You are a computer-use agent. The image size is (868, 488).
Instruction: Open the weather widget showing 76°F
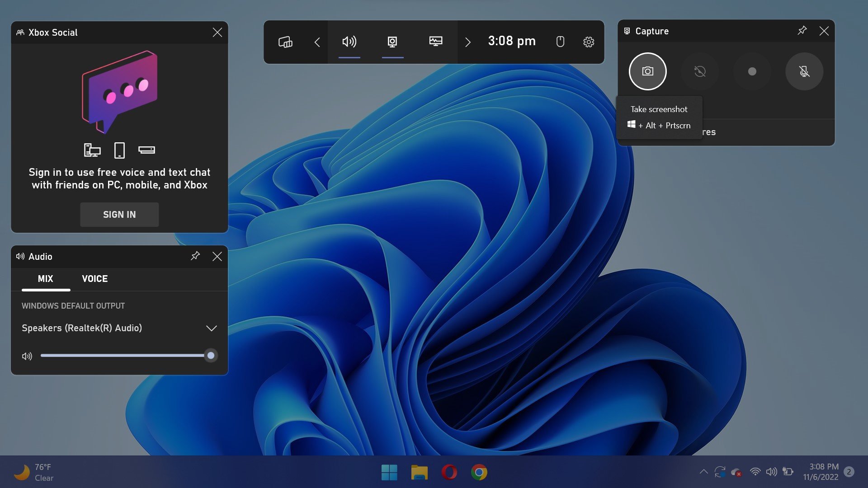pyautogui.click(x=34, y=472)
